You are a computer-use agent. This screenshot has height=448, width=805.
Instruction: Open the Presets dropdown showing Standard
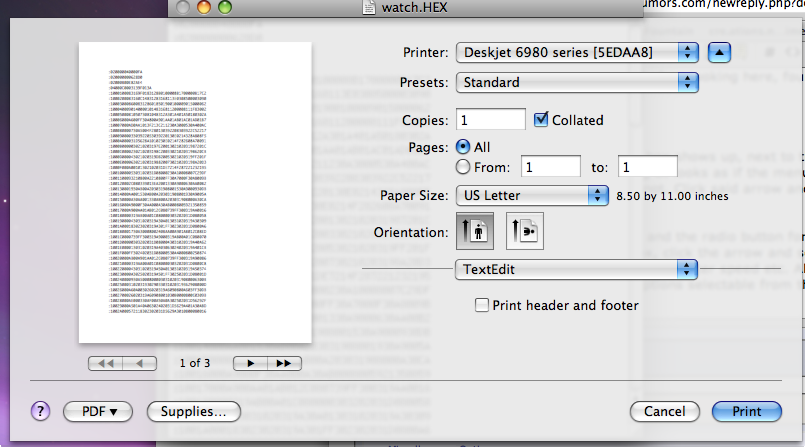pyautogui.click(x=577, y=83)
